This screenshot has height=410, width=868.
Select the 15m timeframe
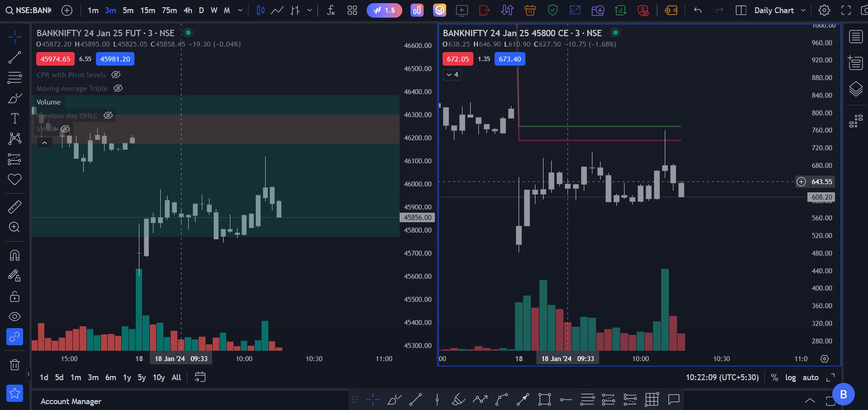(148, 10)
